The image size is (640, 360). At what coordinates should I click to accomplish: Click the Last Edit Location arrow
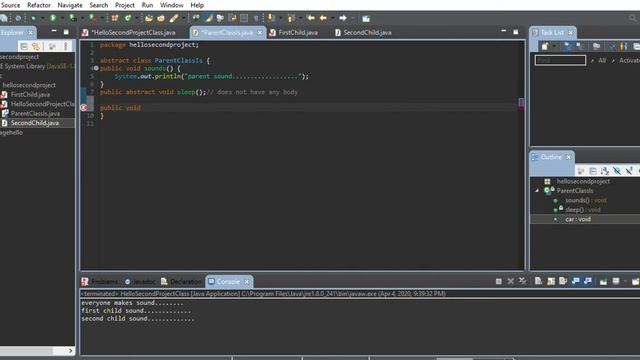point(311,18)
